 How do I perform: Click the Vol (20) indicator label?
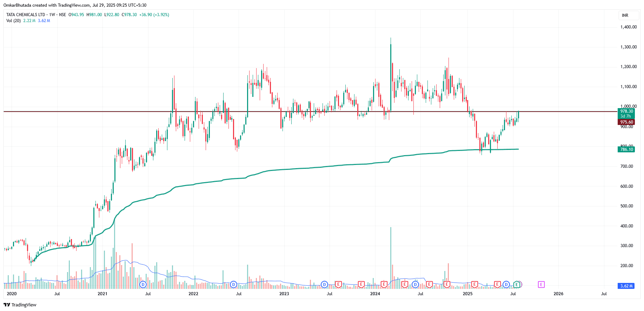[x=13, y=21]
